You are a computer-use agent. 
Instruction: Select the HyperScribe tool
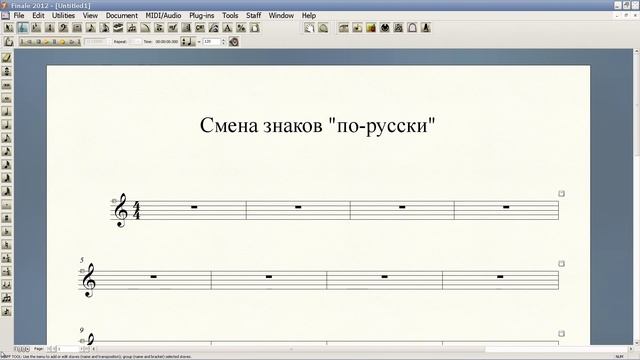[x=118, y=28]
